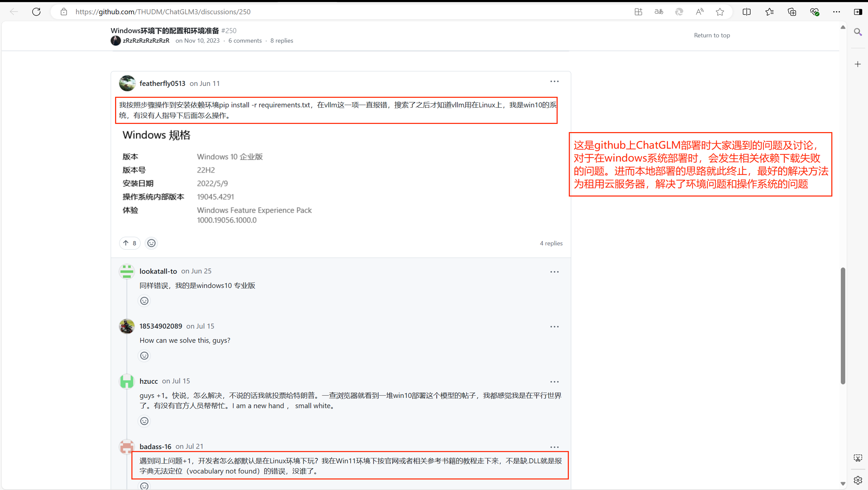Open options menu for hzucc's reply
868x490 pixels.
pyautogui.click(x=554, y=382)
